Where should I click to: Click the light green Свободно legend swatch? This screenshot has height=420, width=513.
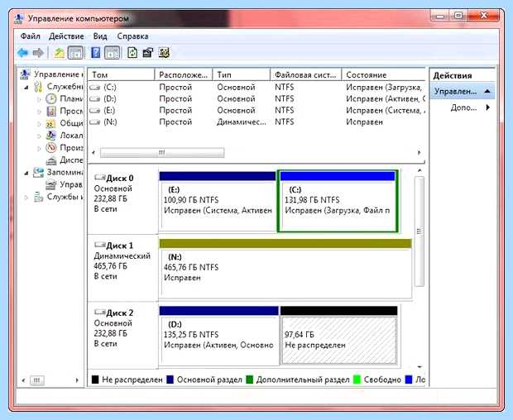coord(357,379)
